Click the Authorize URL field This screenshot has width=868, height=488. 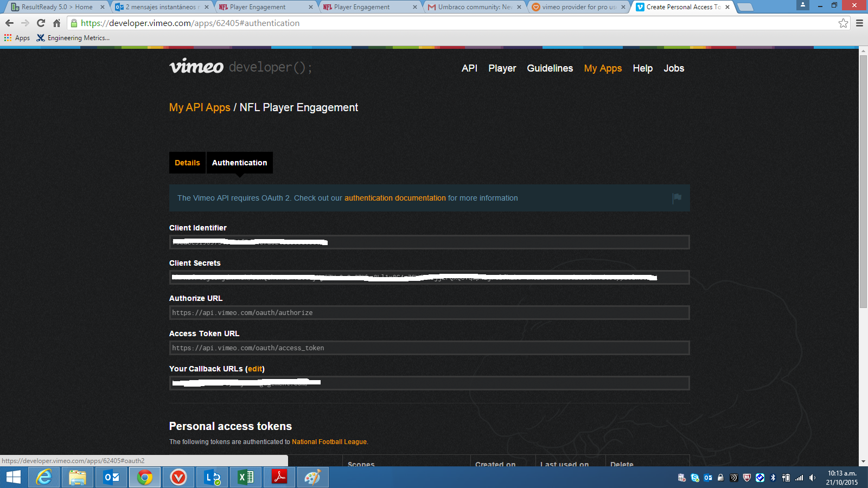[429, 313]
